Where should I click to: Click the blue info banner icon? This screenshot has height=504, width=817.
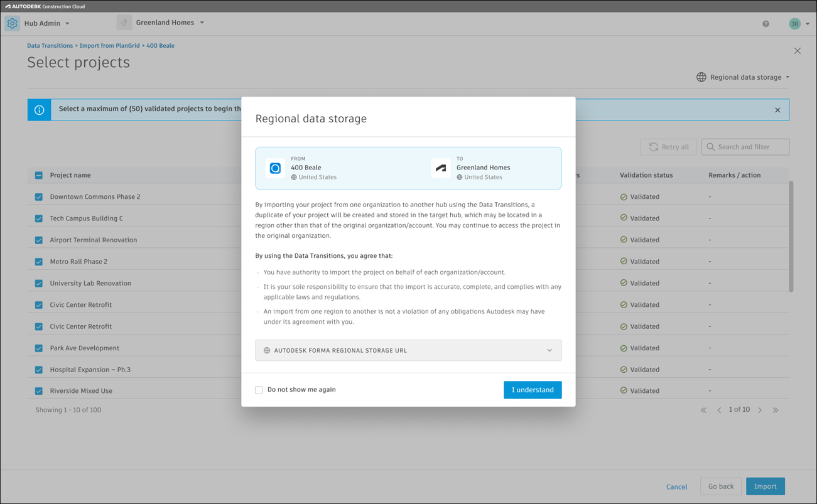point(39,110)
